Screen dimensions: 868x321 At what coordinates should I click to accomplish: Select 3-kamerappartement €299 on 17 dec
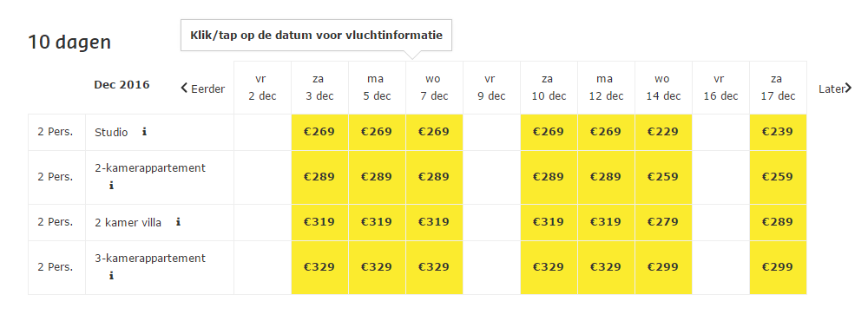(x=778, y=267)
